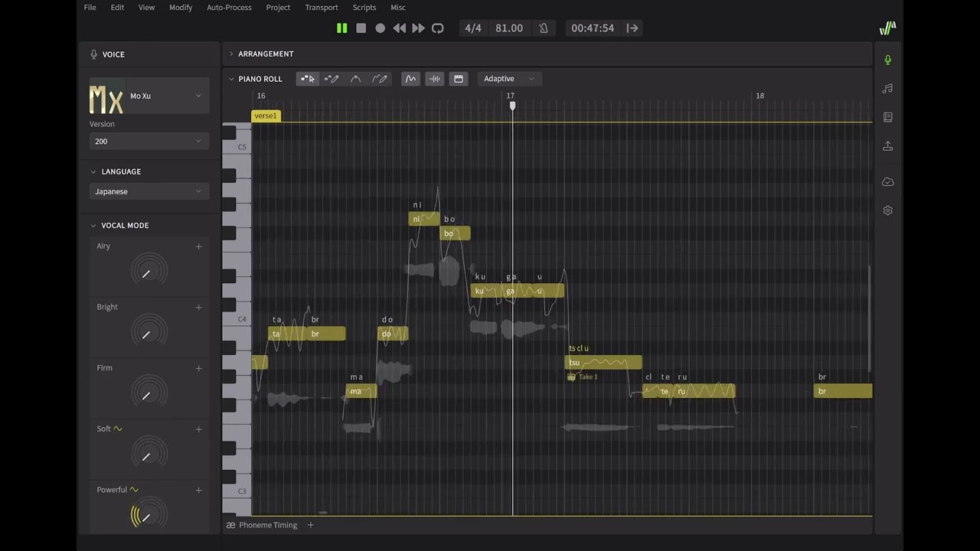The width and height of the screenshot is (980, 551).
Task: Open the library book side panel icon
Action: point(888,117)
